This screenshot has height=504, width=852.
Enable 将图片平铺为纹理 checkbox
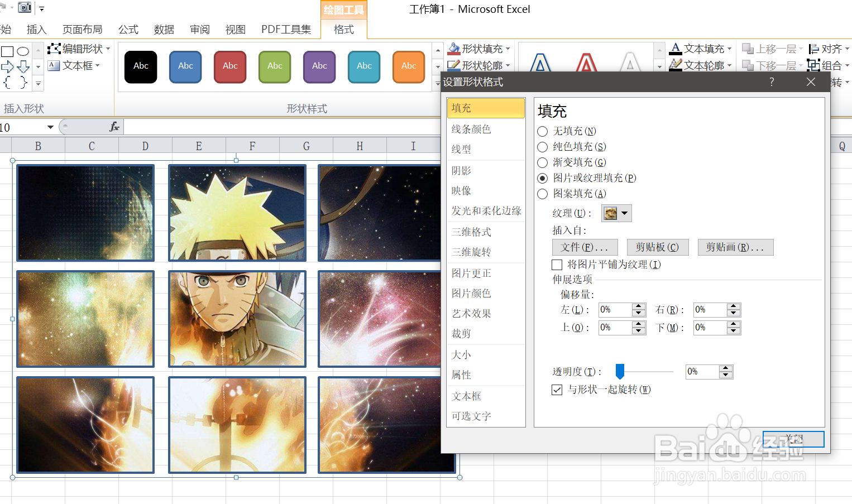[557, 265]
